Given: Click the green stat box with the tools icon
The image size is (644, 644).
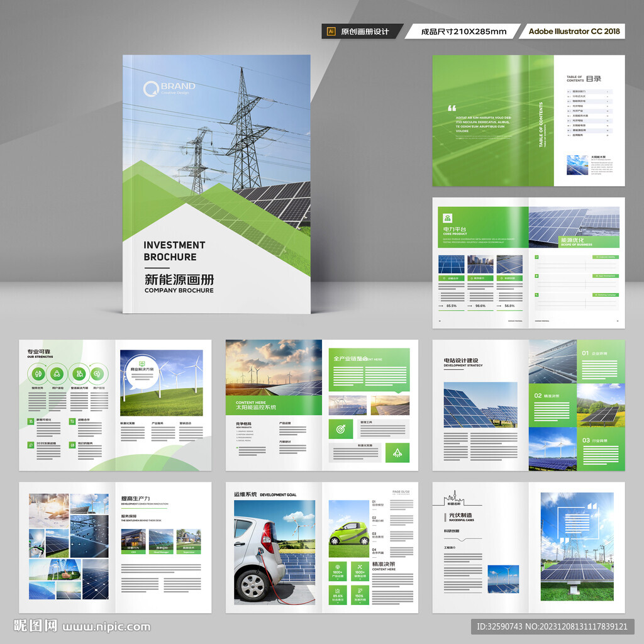Looking at the screenshot, I should (360, 571).
